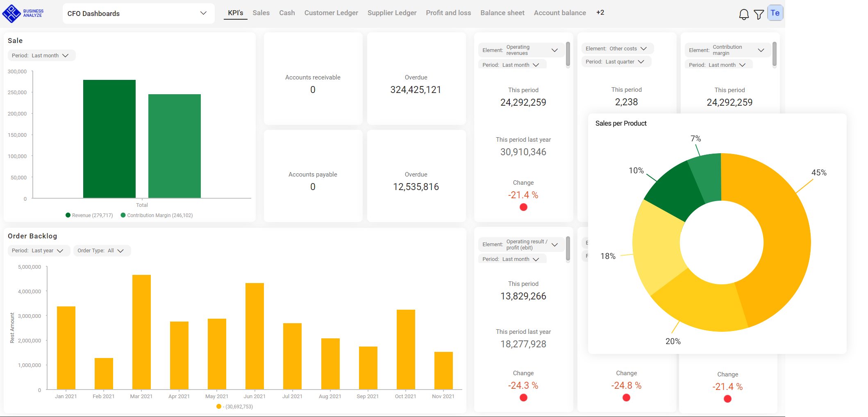Open the Order Type dropdown set to All
Image resolution: width=868 pixels, height=417 pixels.
(x=102, y=250)
